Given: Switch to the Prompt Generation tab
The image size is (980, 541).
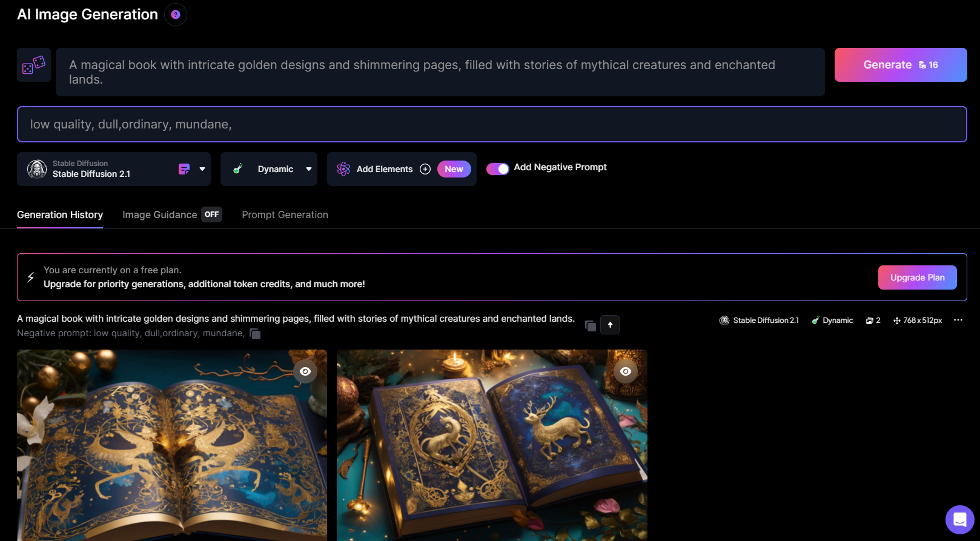Looking at the screenshot, I should [285, 214].
